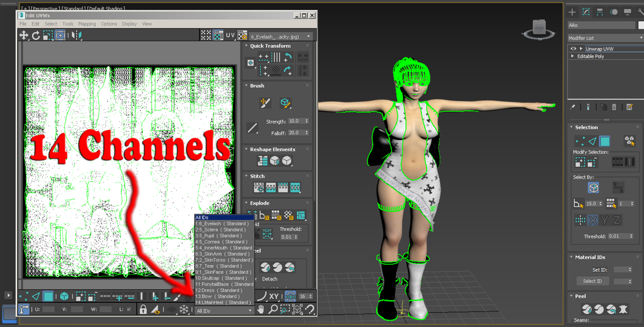Click the Brush Strength spinner arrows
This screenshot has height=327, width=644.
click(x=307, y=121)
